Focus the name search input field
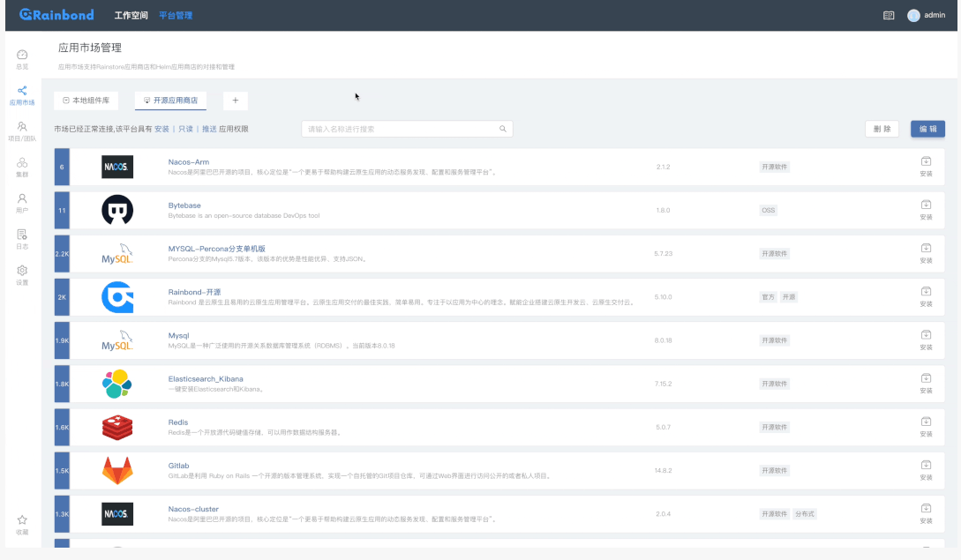The image size is (961, 560). tap(407, 129)
